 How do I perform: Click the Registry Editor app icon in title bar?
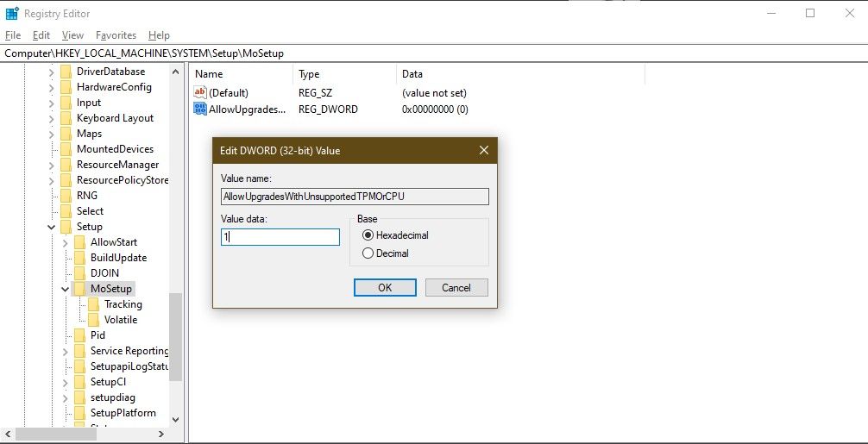click(x=12, y=13)
